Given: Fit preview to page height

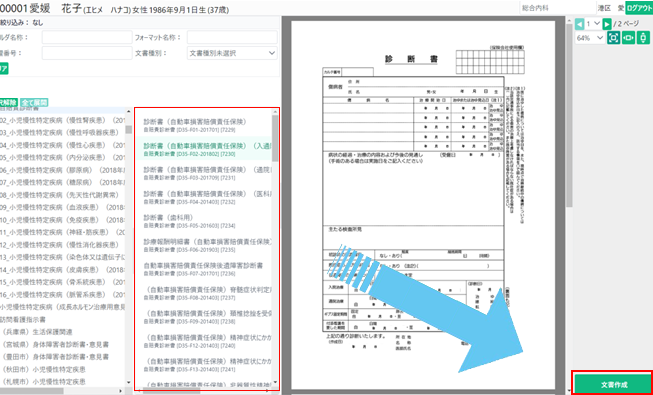Looking at the screenshot, I should coord(643,38).
